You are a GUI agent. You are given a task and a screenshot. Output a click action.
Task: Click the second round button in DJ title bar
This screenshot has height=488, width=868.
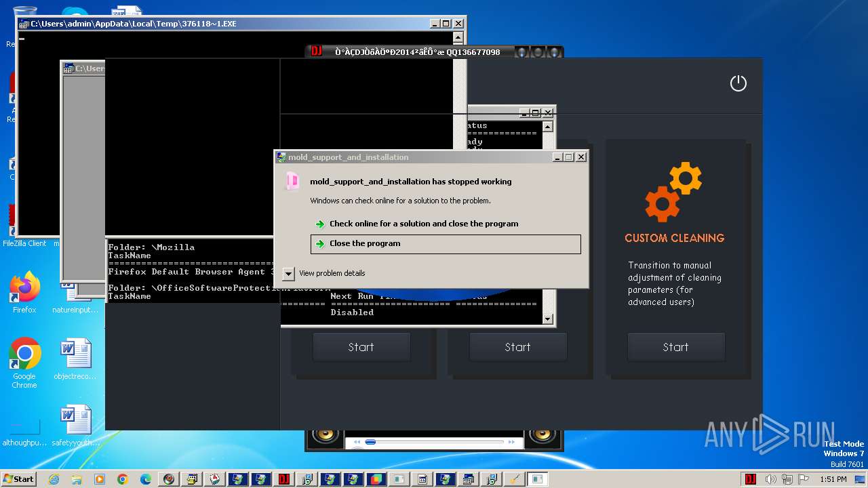pos(538,52)
